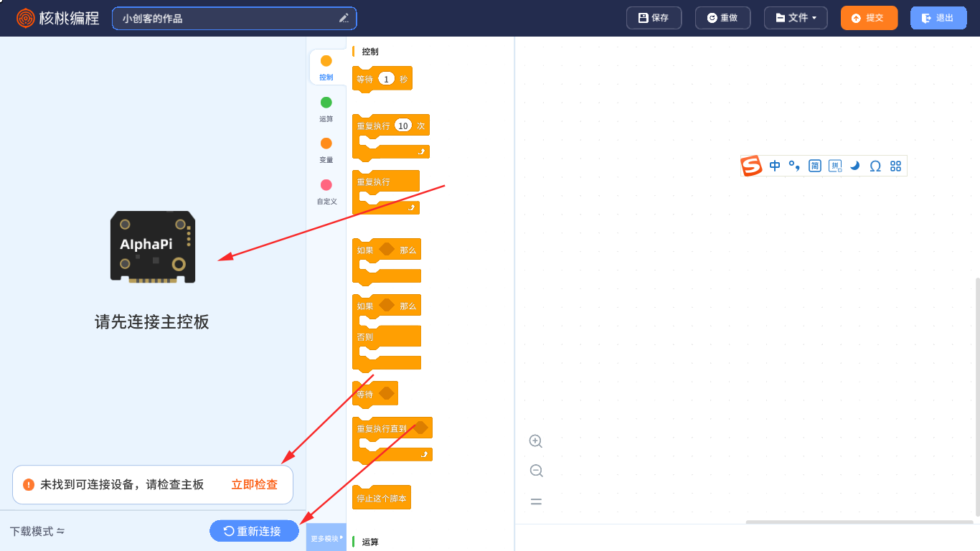Image resolution: width=980 pixels, height=551 pixels.
Task: Enable night mode with the moon icon
Action: [854, 166]
